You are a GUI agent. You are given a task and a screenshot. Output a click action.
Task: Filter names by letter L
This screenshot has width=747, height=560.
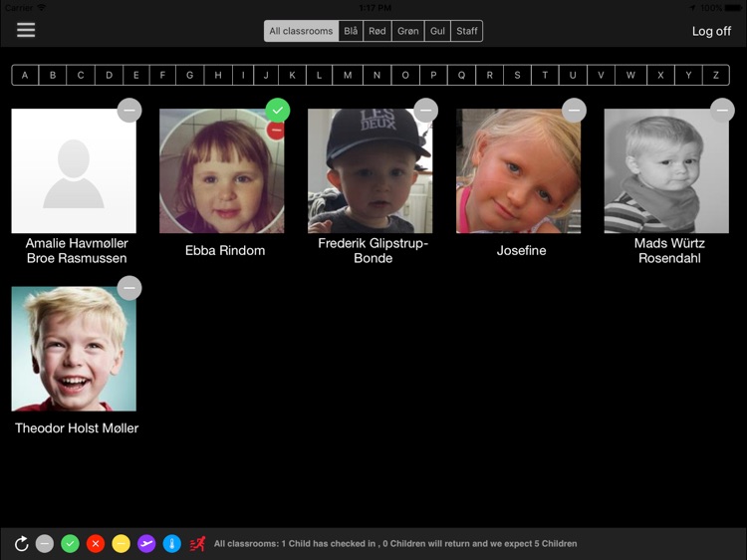[x=319, y=76]
